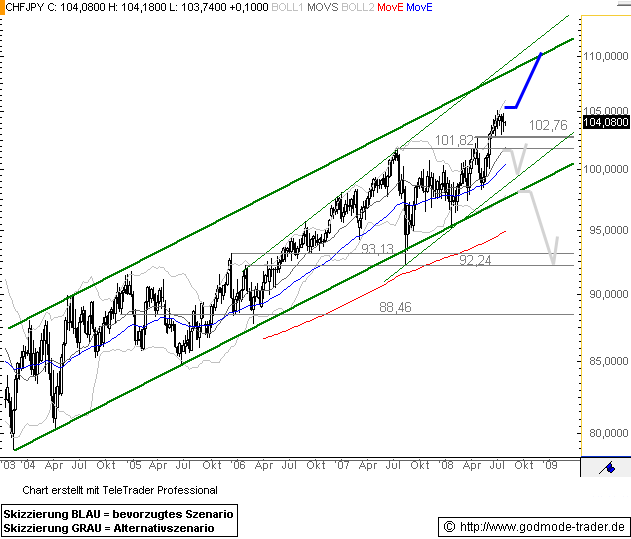Click the CHFJPY symbol name in header
Image resolution: width=631 pixels, height=539 pixels.
coord(25,7)
